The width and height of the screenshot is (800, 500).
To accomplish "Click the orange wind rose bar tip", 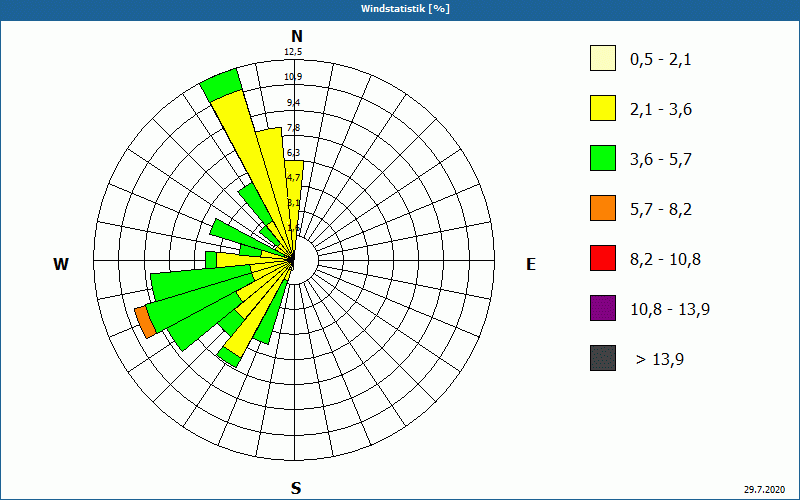I will pos(145,322).
